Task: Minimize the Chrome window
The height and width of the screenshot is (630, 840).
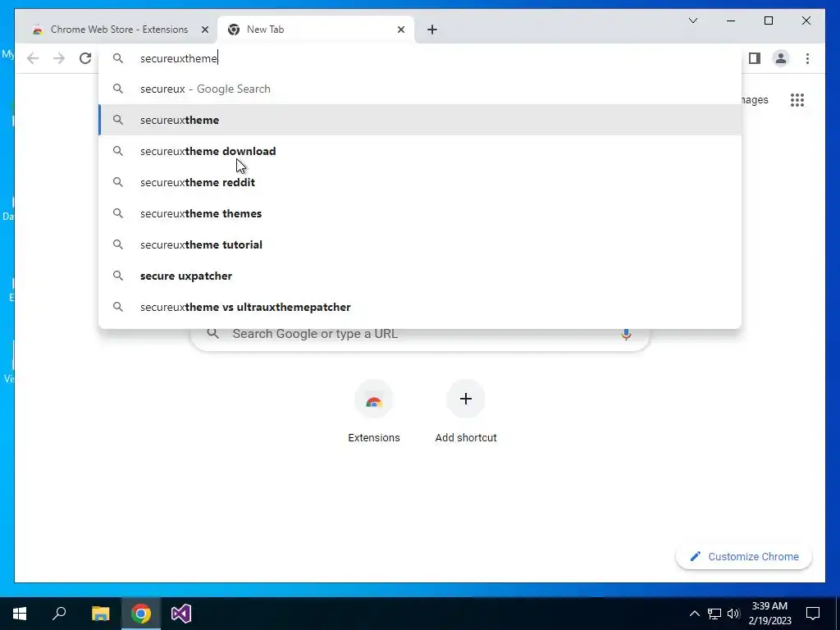Action: [x=731, y=21]
